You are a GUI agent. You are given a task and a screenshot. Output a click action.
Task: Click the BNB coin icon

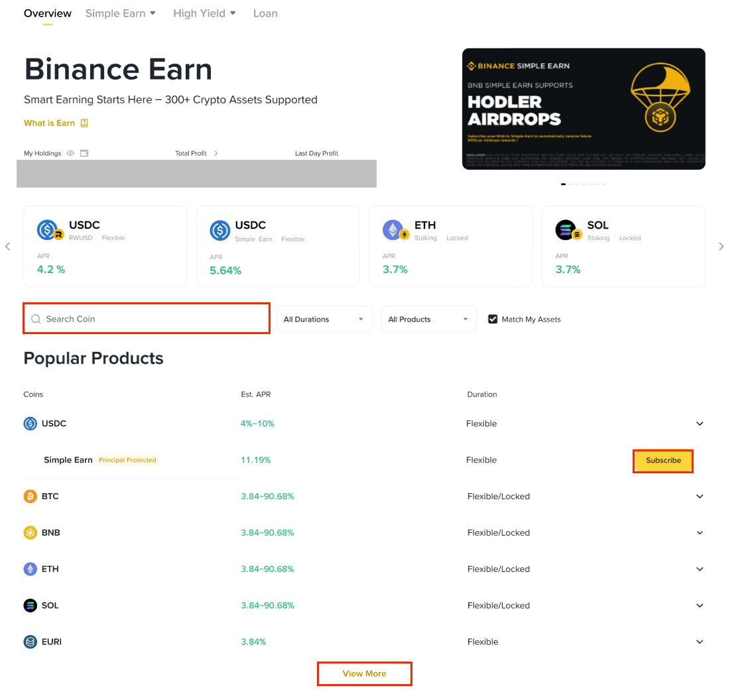[x=30, y=533]
